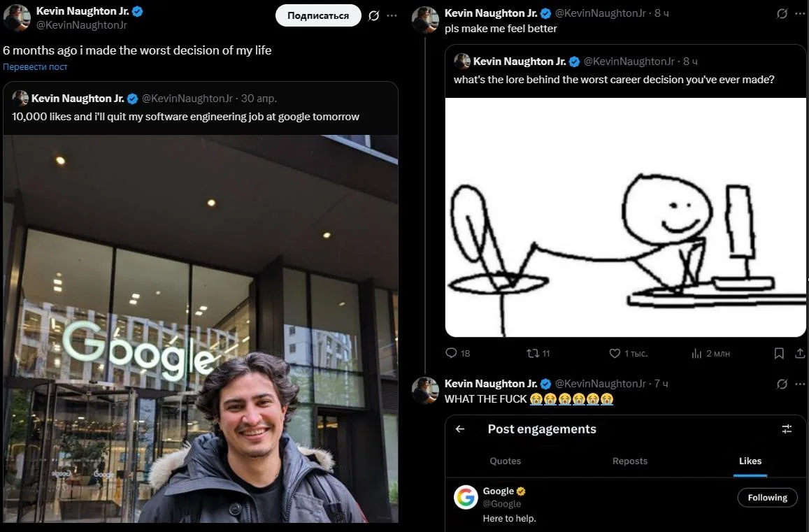The image size is (809, 532).
Task: Open view analytics icon showing 2 млн
Action: pyautogui.click(x=696, y=354)
